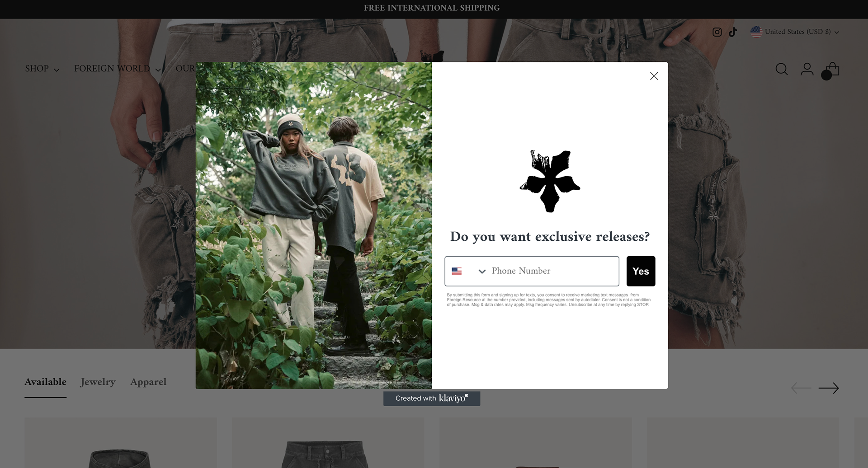This screenshot has height=468, width=868.
Task: Click the search magnifier icon
Action: (782, 69)
